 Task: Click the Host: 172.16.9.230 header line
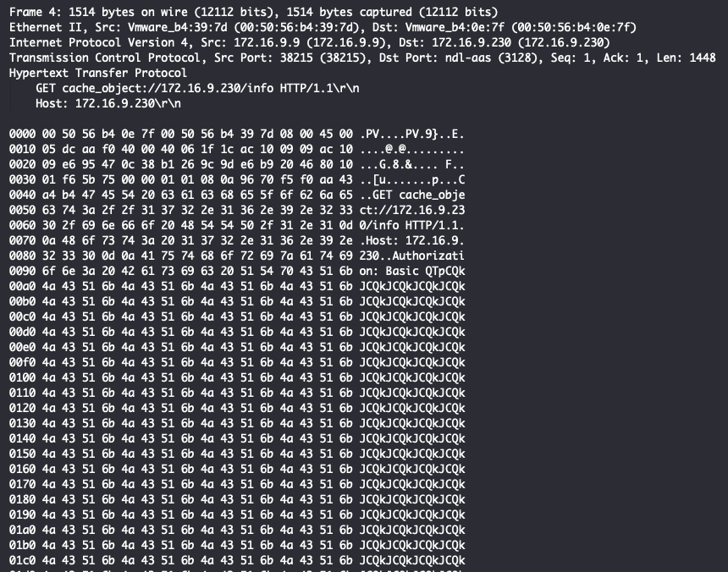click(x=108, y=103)
